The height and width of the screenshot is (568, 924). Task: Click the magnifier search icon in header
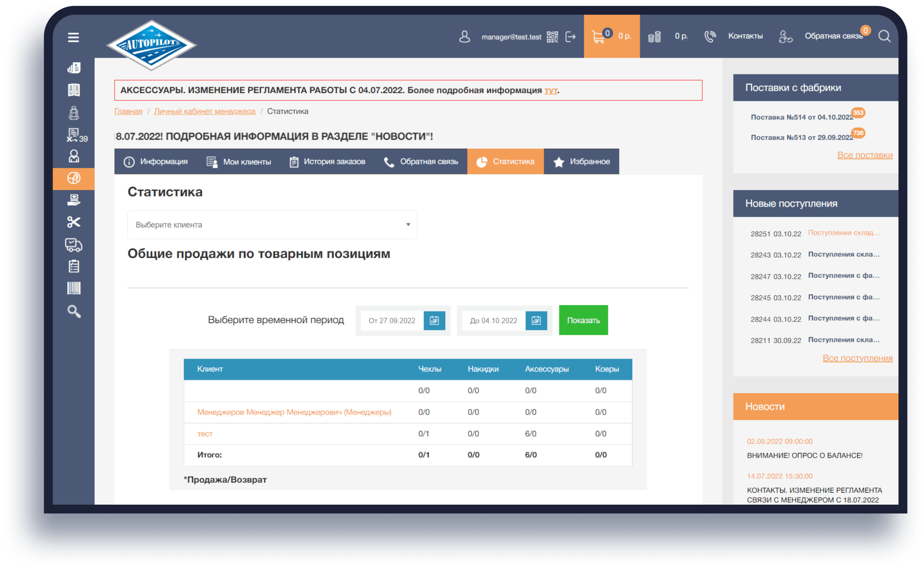[884, 36]
